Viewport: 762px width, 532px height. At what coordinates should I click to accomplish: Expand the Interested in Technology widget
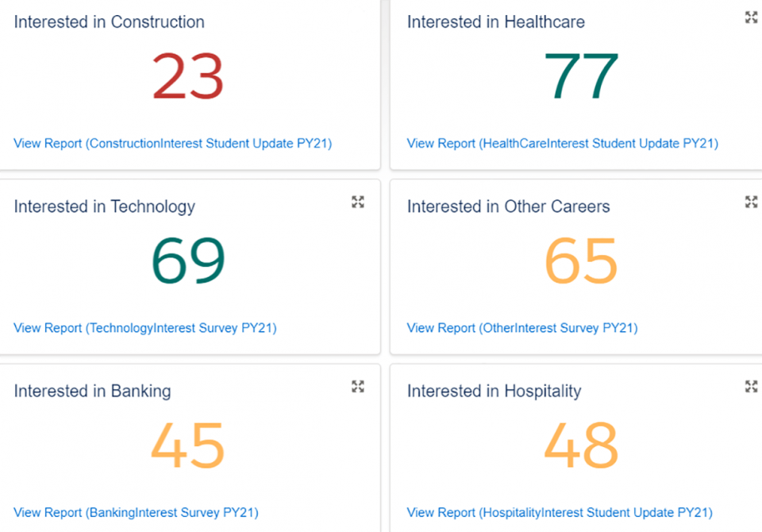[x=358, y=202]
